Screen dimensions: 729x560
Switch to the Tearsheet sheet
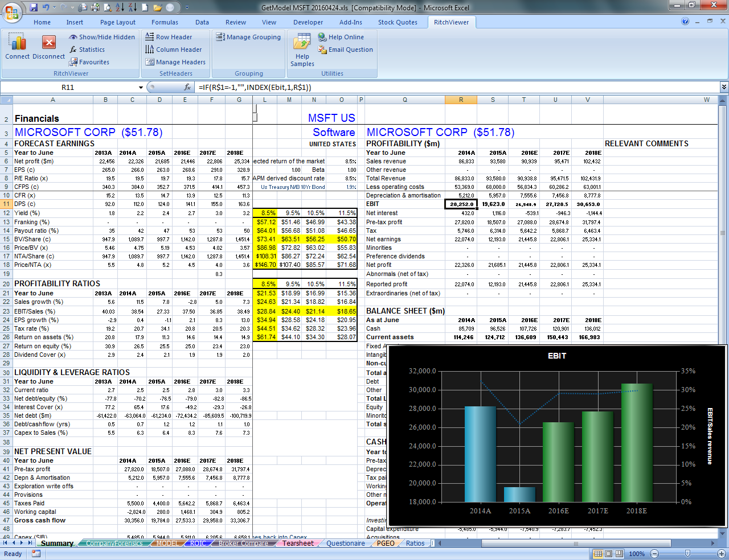(298, 543)
